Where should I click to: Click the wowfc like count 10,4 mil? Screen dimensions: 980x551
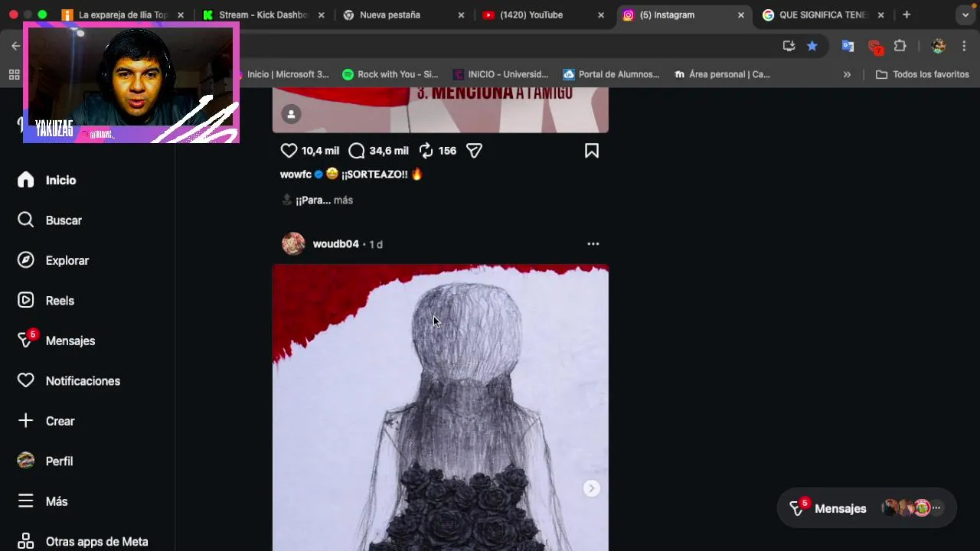(320, 151)
